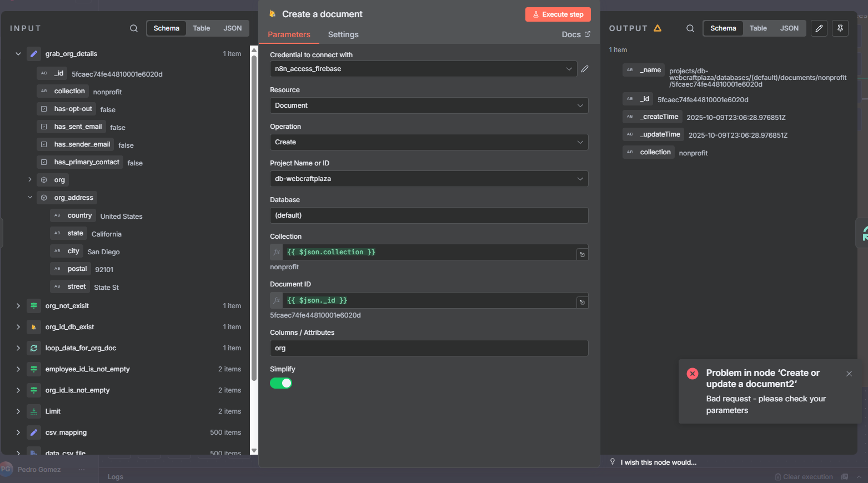
Task: Click the Collection expression options icon
Action: click(x=582, y=254)
